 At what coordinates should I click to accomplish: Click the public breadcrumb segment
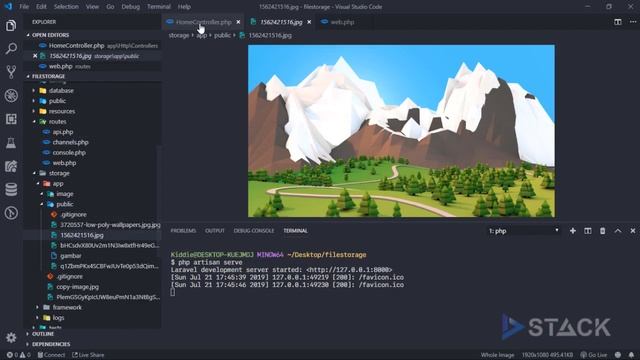222,36
